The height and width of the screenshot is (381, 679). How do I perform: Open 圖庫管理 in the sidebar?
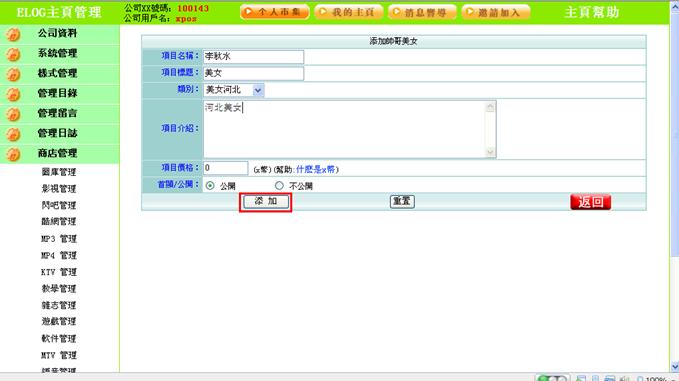point(59,172)
